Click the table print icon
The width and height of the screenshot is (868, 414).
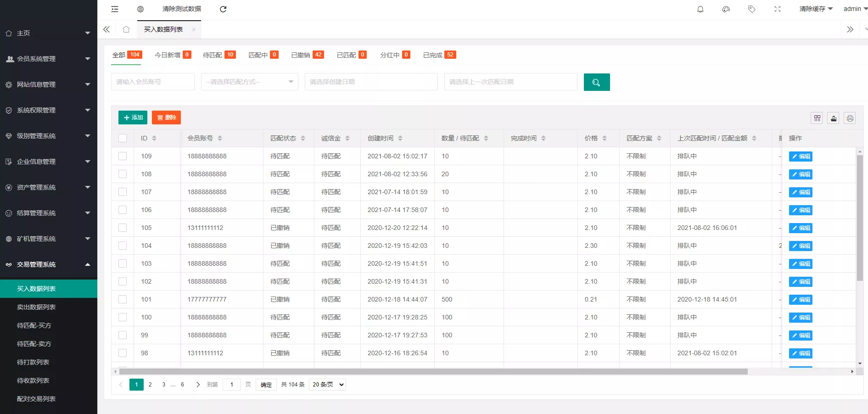(x=850, y=118)
